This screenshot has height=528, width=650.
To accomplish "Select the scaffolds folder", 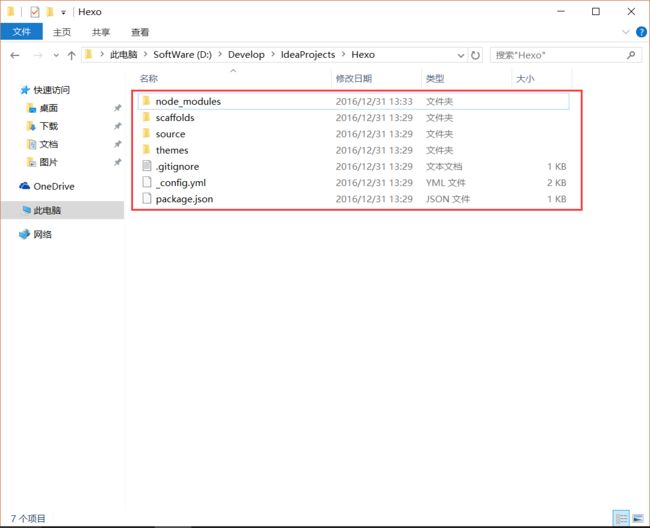I will tap(353, 118).
